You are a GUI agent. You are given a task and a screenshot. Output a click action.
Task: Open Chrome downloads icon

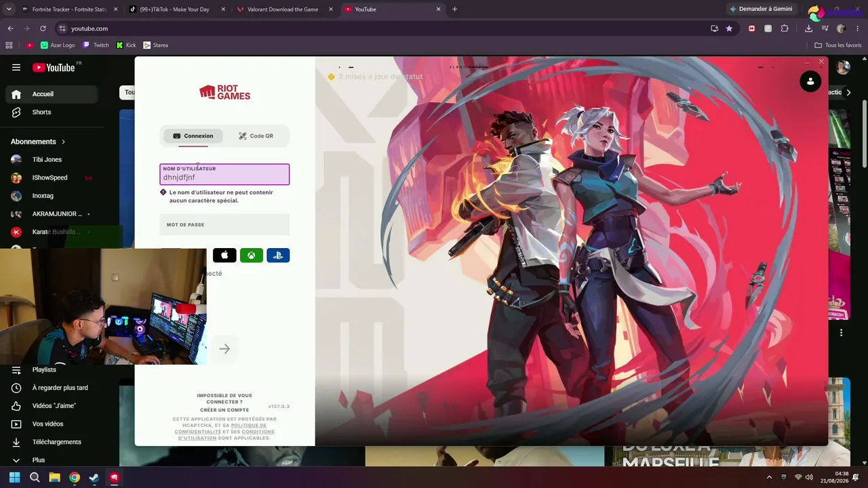pos(808,28)
